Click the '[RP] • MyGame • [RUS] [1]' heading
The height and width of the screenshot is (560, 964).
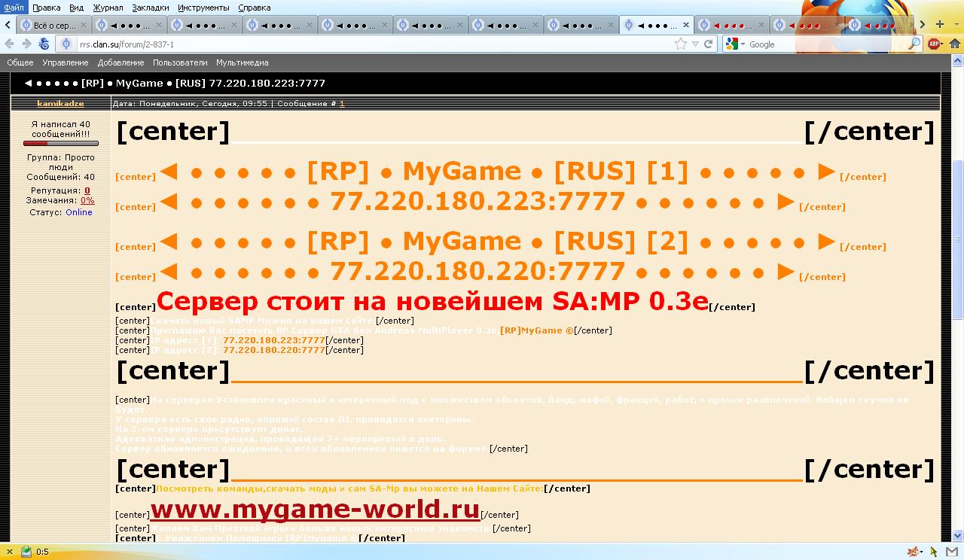(x=498, y=172)
